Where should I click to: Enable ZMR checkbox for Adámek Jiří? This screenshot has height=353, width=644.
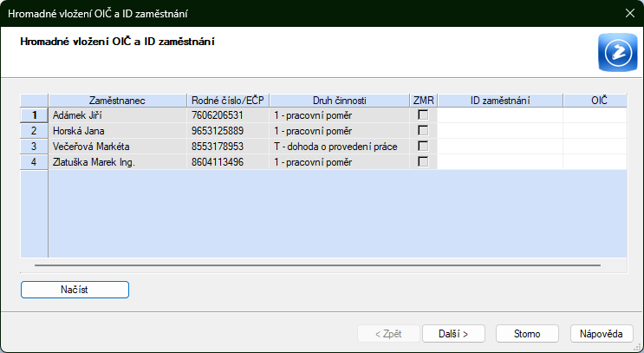tap(424, 114)
